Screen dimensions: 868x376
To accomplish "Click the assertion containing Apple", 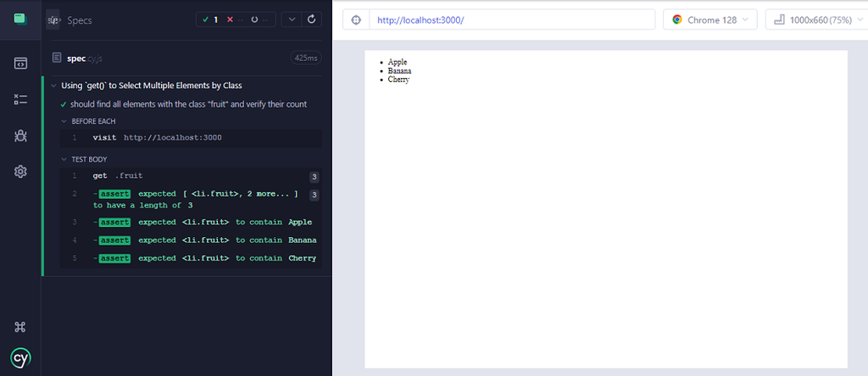I will point(191,222).
